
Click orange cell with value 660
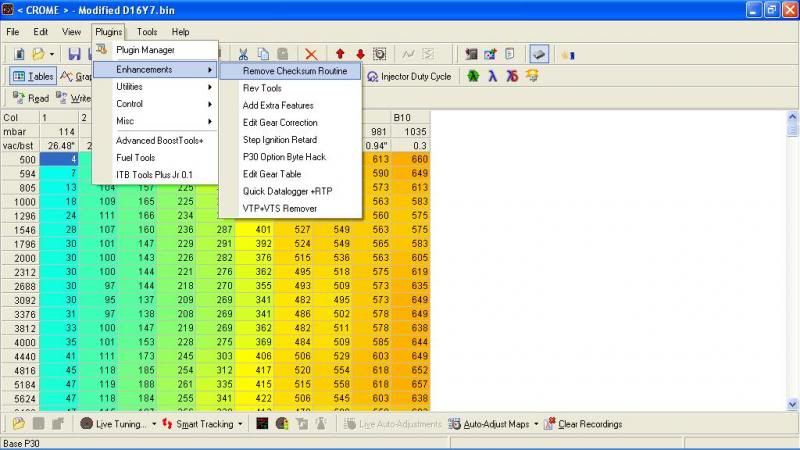pyautogui.click(x=412, y=159)
